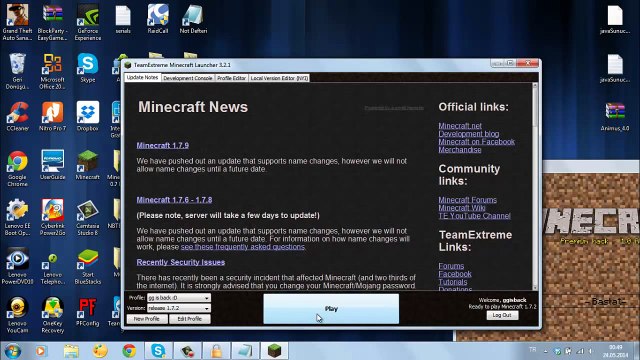Open the Start BlueStacks shortcut
The image size is (640, 360).
88,266
